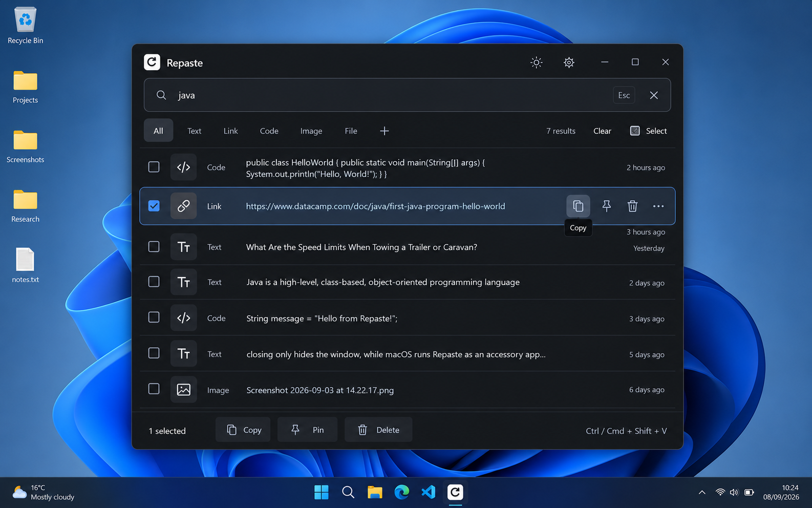Switch to the File filter tab
This screenshot has height=508, width=812.
(x=351, y=131)
